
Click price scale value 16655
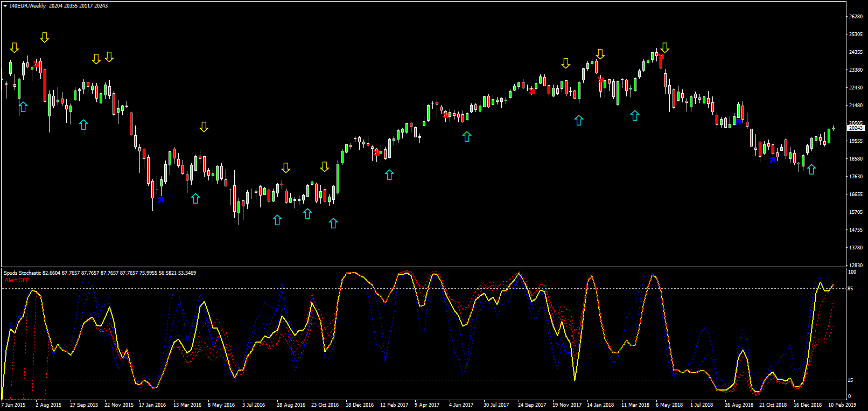tap(856, 194)
